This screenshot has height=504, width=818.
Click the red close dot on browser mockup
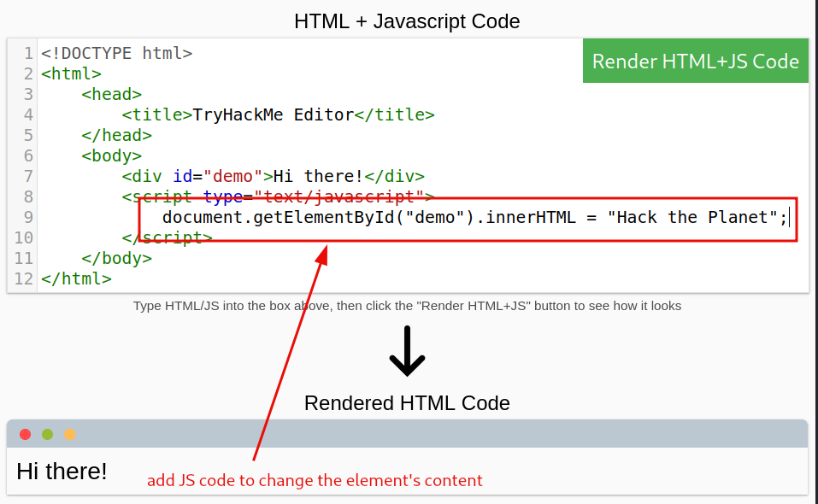[25, 434]
